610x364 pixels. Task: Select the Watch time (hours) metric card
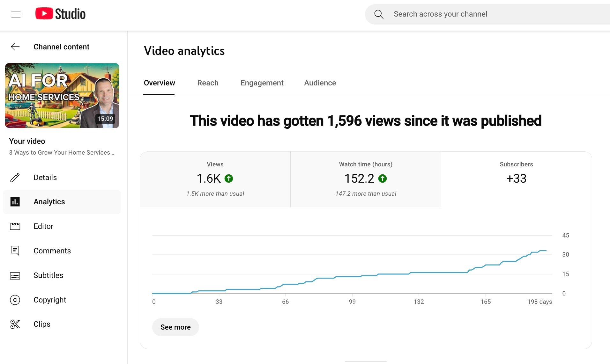tap(366, 178)
